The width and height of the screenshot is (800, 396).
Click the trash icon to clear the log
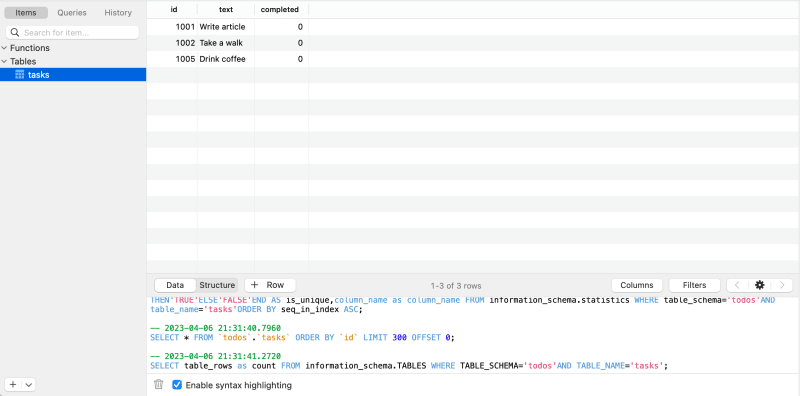[159, 384]
